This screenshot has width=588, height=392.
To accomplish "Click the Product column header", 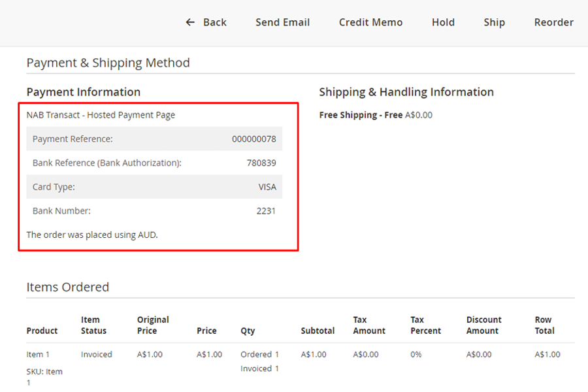I will point(42,331).
